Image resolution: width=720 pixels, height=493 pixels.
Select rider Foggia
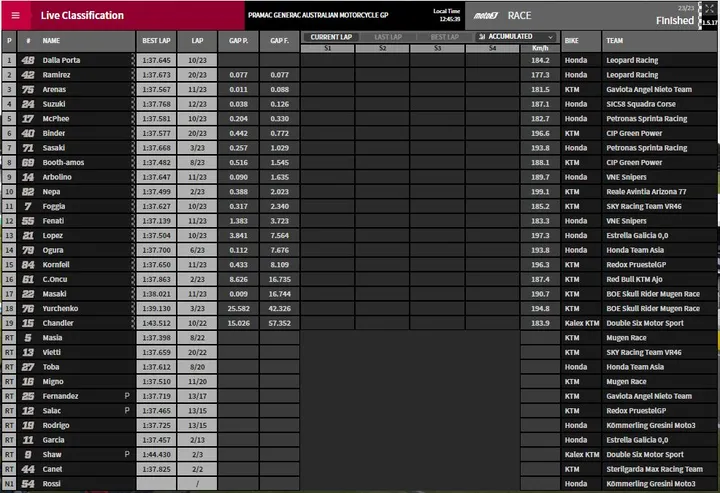point(54,207)
